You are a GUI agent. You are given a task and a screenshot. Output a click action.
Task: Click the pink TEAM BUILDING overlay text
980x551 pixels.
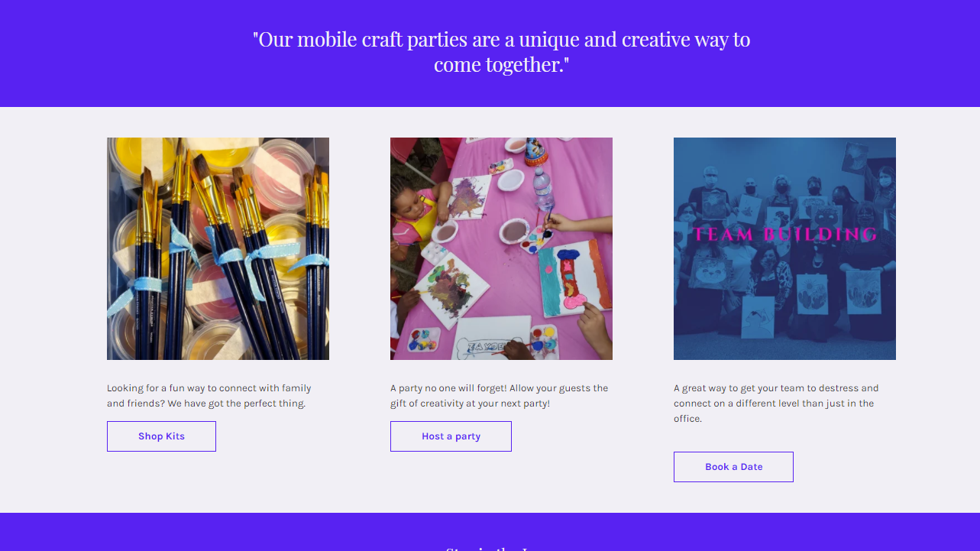point(784,235)
